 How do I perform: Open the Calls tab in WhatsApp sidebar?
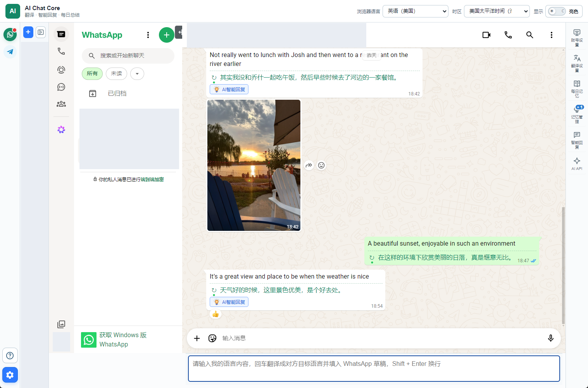coord(61,51)
